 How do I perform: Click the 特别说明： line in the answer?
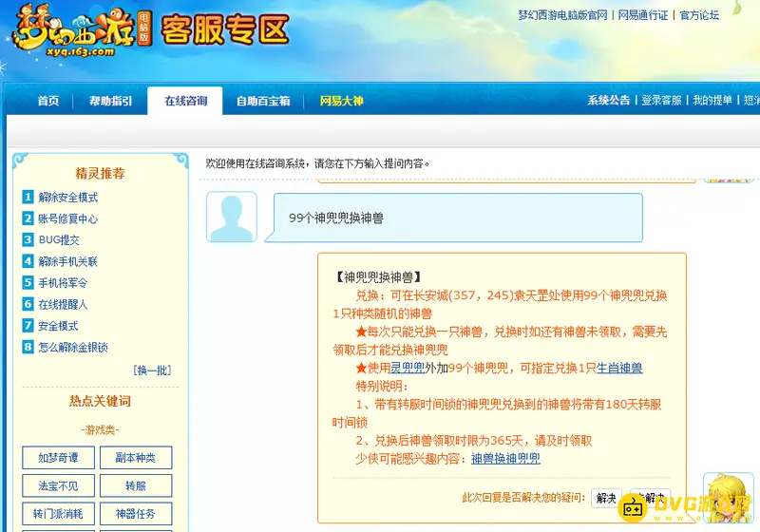click(x=382, y=386)
